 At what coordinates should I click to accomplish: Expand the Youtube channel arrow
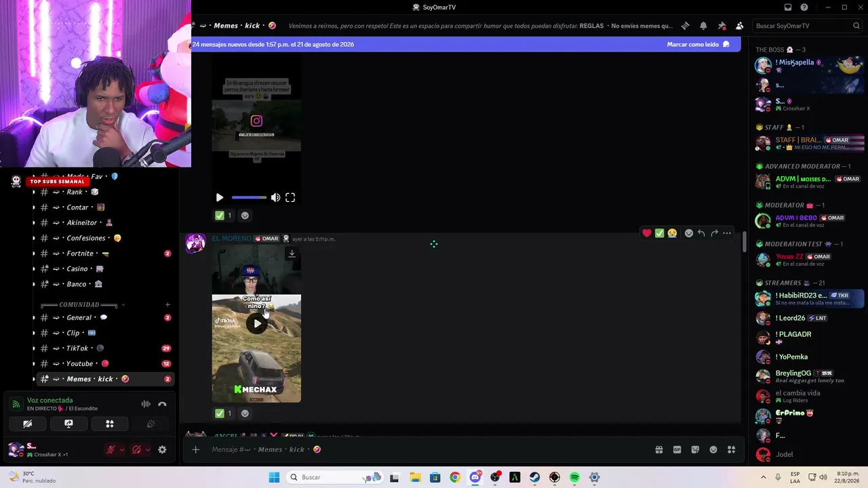point(34,364)
